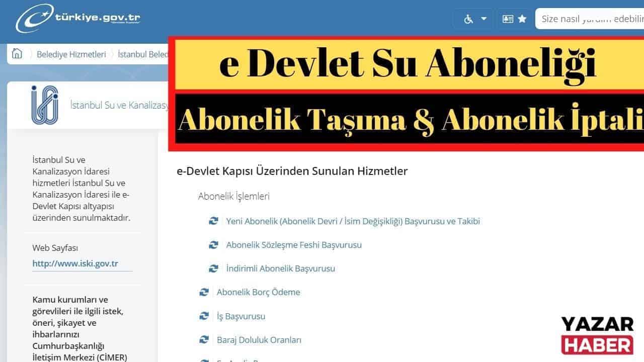The image size is (644, 362).
Task: Open Abonelik Sözleşme Feshi Başvurusu
Action: [x=294, y=245]
